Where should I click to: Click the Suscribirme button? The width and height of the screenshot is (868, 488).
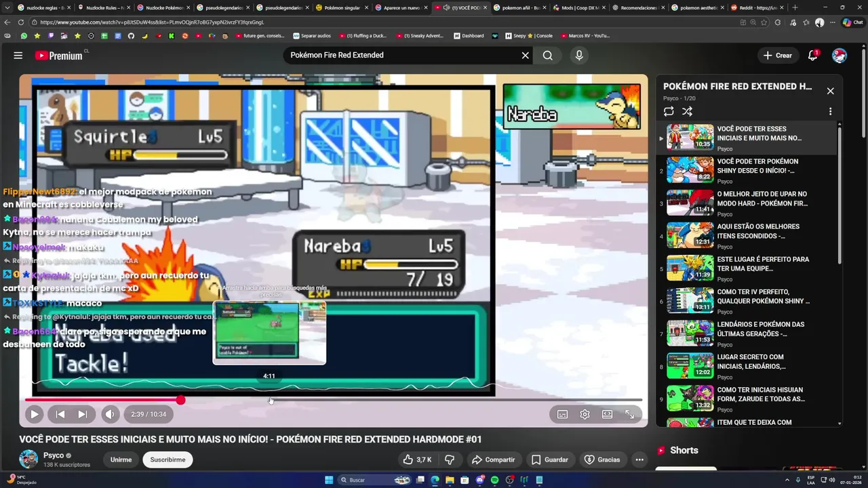167,460
